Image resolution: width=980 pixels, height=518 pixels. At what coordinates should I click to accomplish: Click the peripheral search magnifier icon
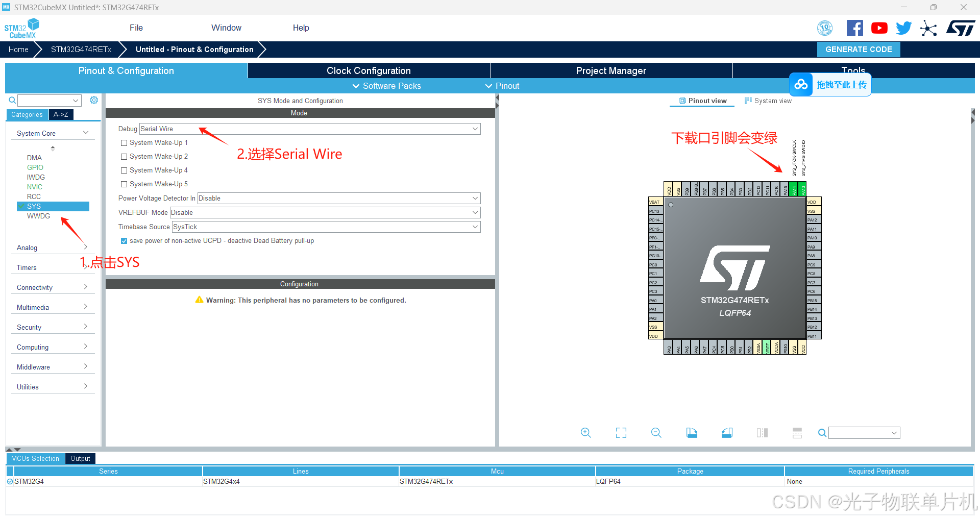point(12,100)
